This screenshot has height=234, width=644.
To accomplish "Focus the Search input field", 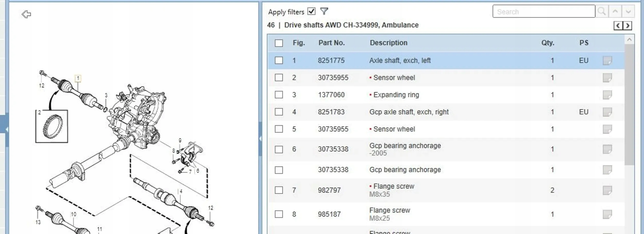I will 544,12.
